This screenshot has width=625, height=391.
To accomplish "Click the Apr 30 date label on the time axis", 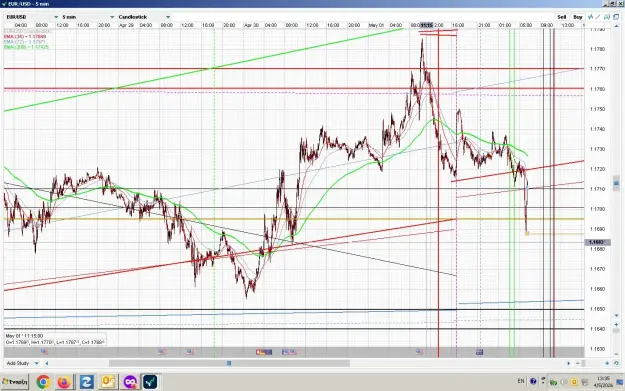I will pos(252,25).
